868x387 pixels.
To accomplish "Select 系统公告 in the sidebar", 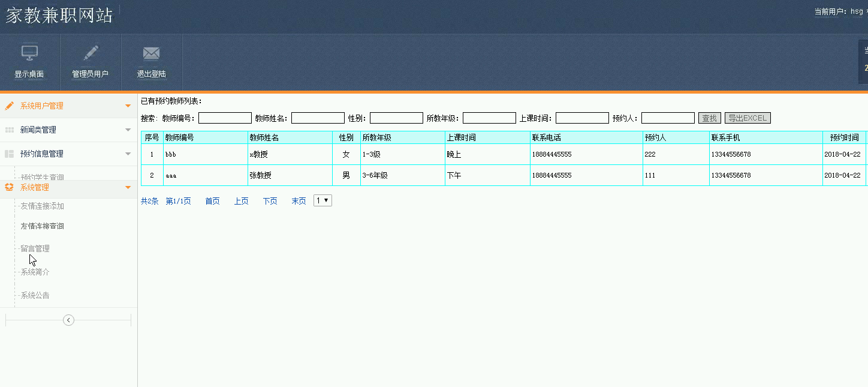I will (x=35, y=295).
